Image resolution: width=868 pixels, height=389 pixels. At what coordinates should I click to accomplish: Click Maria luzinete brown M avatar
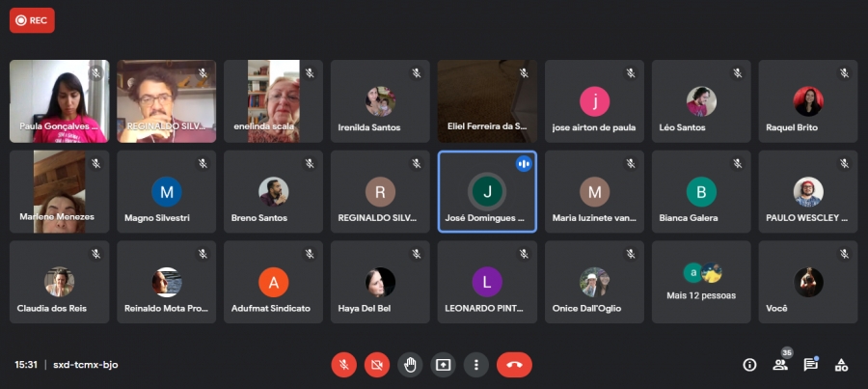coord(594,192)
